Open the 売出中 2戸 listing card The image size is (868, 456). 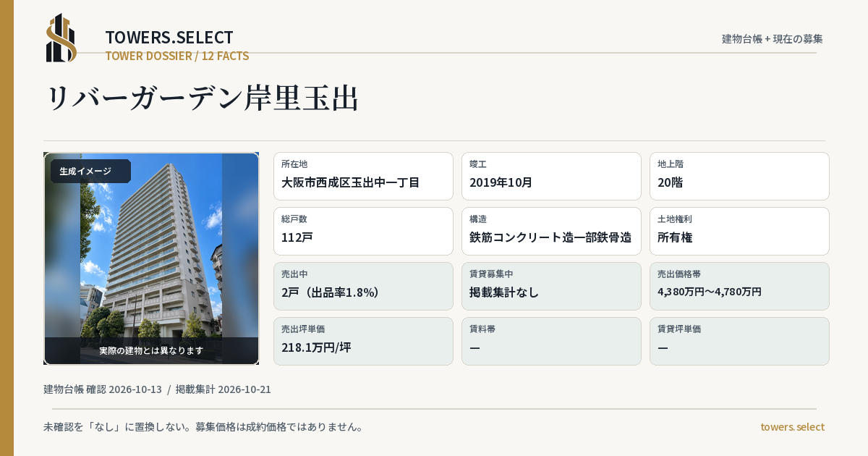(x=363, y=286)
